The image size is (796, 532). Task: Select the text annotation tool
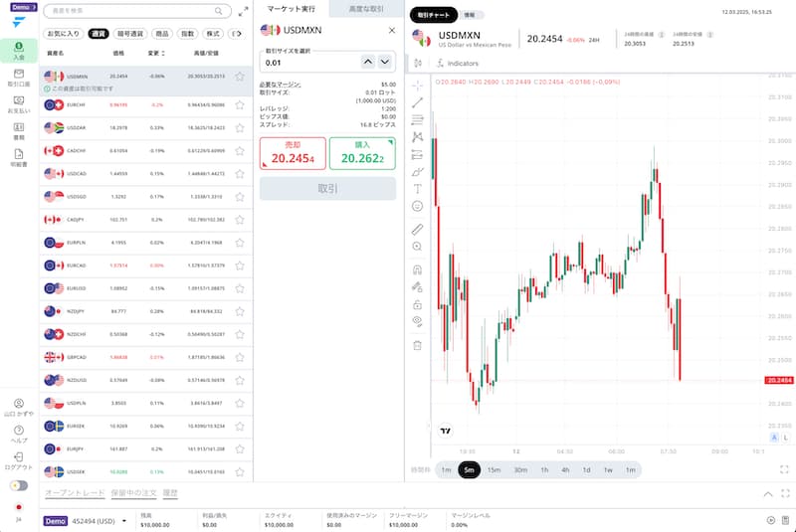[418, 188]
